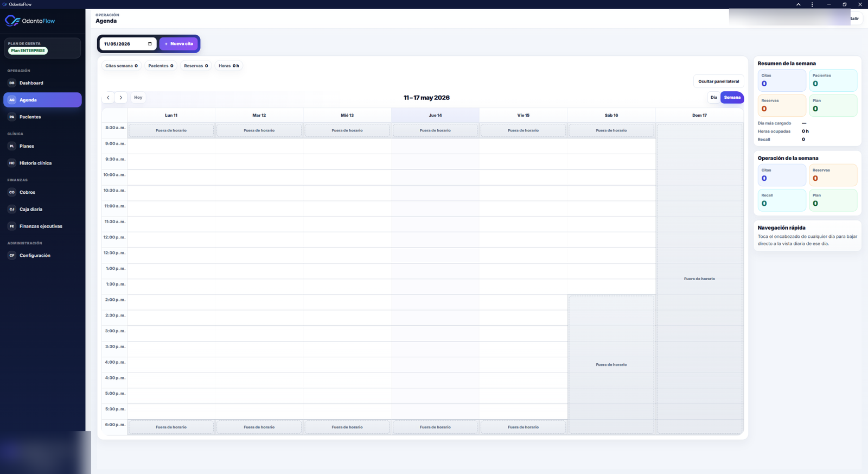868x474 pixels.
Task: Open Finanzas ejecutivas page
Action: pyautogui.click(x=42, y=226)
